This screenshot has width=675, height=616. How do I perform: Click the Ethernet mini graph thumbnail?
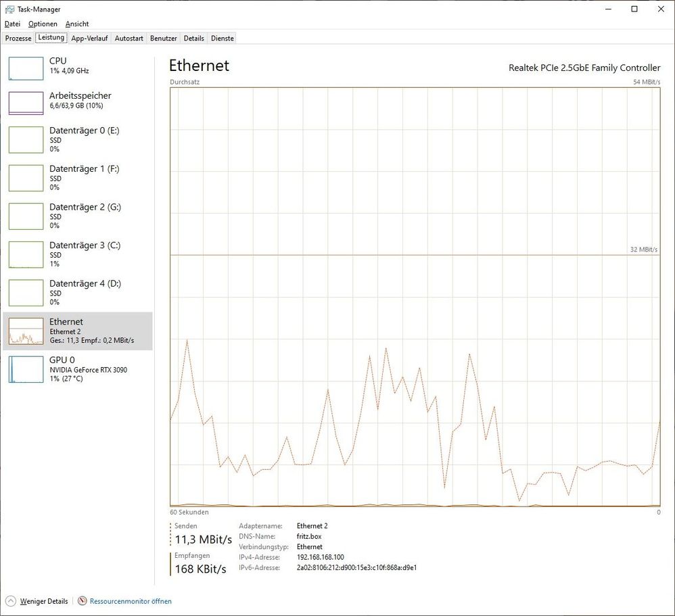pyautogui.click(x=26, y=331)
